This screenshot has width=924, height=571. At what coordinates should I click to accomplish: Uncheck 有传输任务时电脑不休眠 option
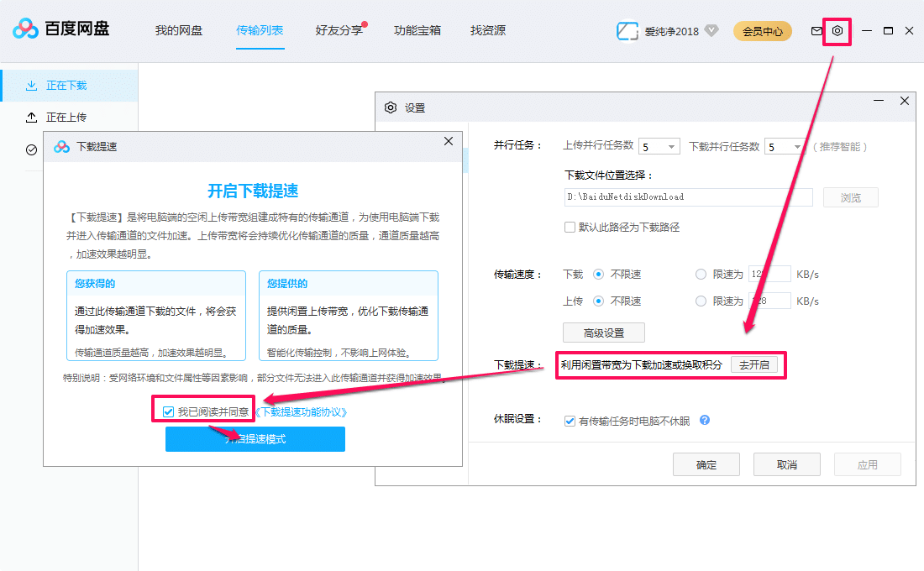[570, 421]
